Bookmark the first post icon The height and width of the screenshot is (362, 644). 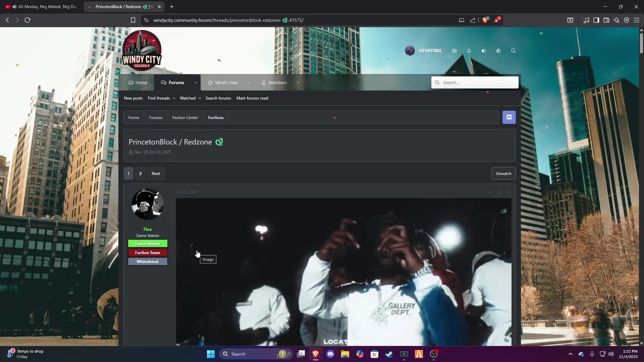(x=499, y=192)
